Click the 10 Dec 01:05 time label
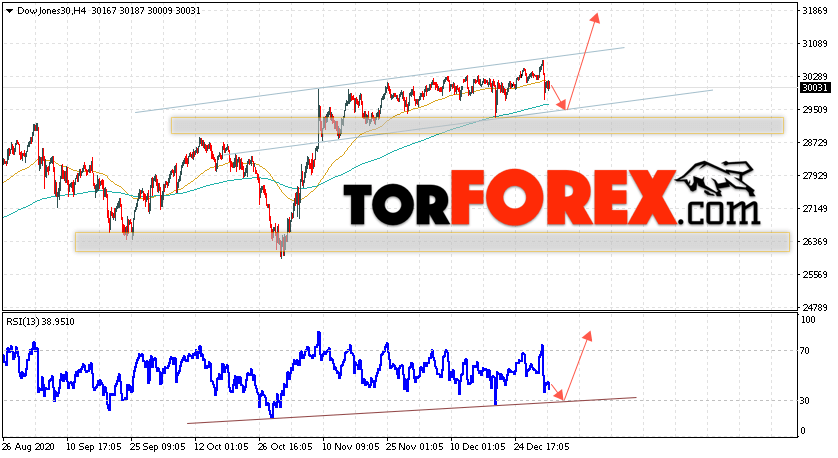838x458 pixels. click(478, 446)
